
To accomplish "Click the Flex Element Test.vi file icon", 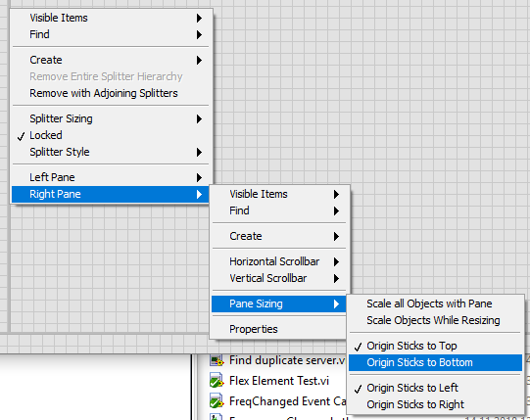I will coord(217,381).
